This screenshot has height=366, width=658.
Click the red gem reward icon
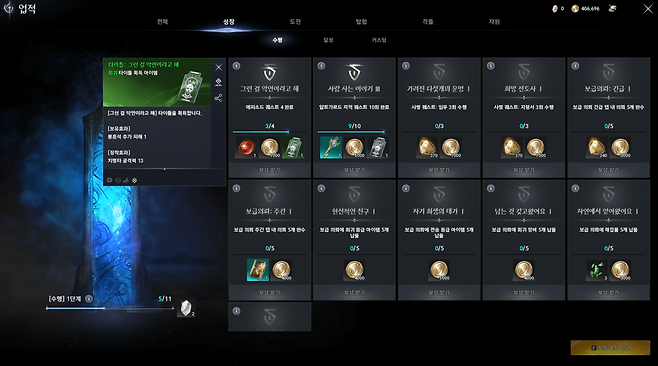pyautogui.click(x=246, y=148)
